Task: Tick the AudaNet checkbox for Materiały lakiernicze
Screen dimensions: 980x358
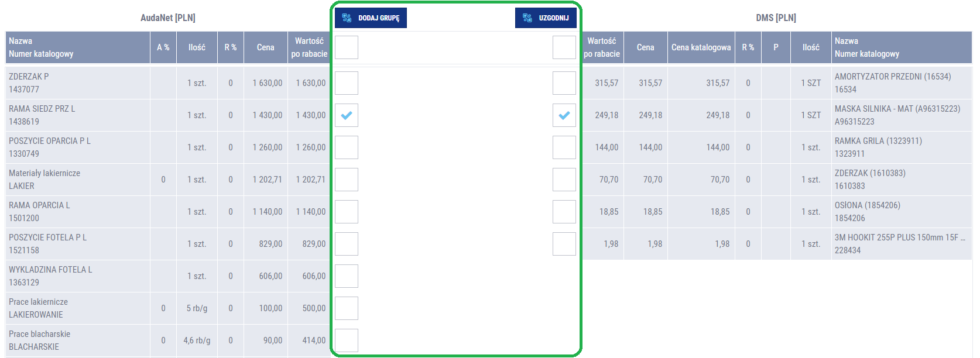Action: click(347, 180)
